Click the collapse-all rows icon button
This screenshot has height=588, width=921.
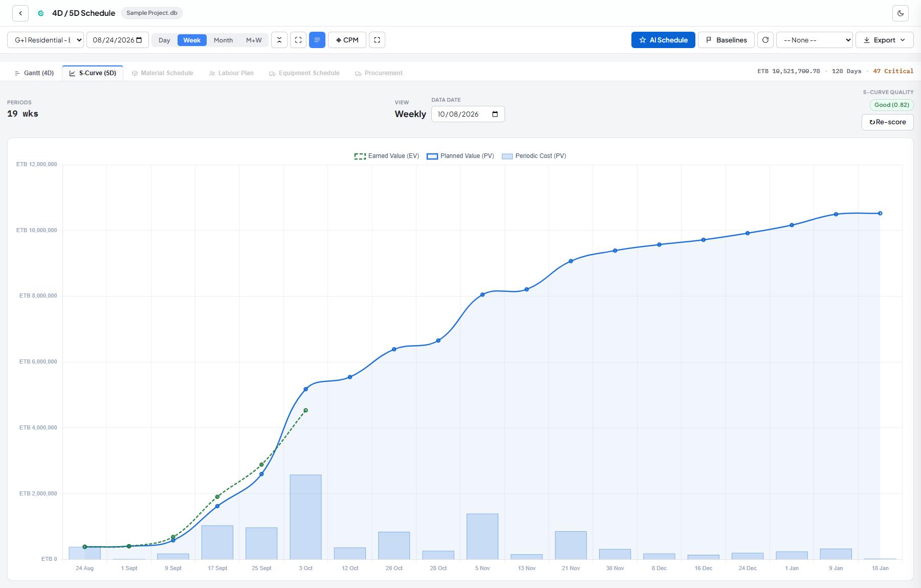279,40
